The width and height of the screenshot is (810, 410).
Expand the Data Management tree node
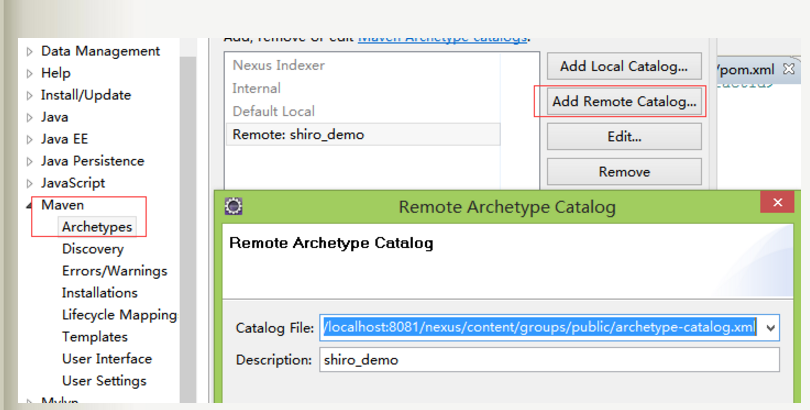(29, 52)
